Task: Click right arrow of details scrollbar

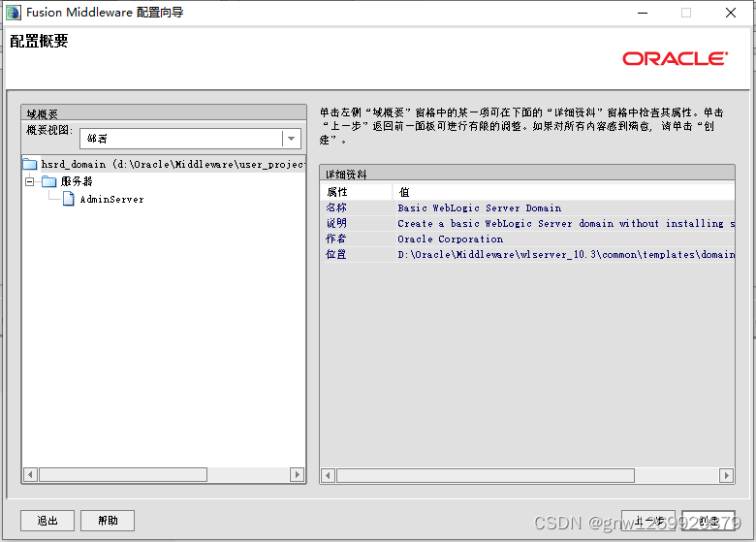Action: 726,476
